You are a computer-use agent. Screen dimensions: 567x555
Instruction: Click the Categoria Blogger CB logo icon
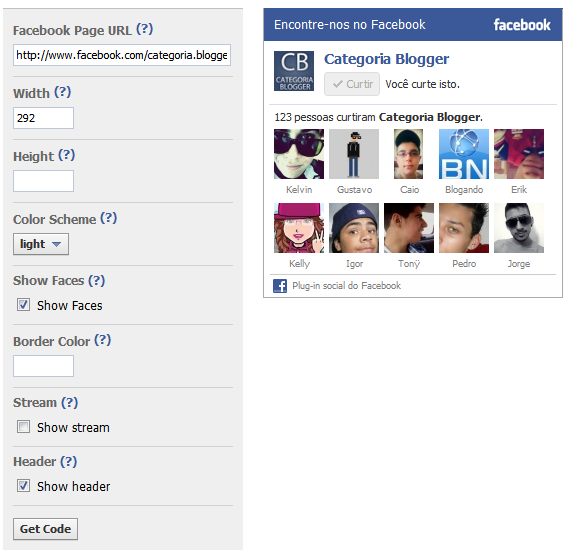click(x=294, y=71)
